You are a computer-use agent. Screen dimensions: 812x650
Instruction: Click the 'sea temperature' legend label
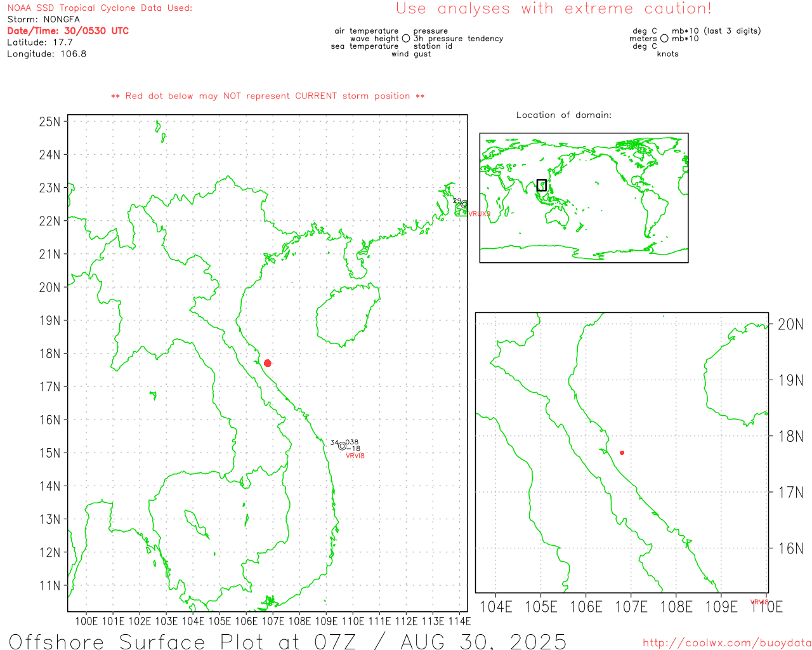point(365,46)
